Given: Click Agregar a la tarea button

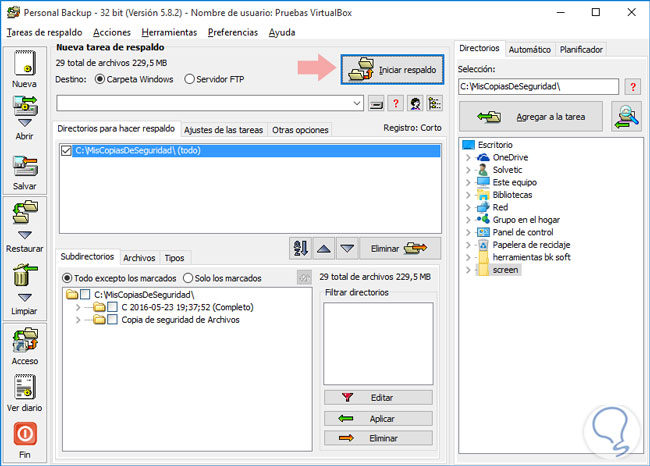Looking at the screenshot, I should (x=531, y=117).
